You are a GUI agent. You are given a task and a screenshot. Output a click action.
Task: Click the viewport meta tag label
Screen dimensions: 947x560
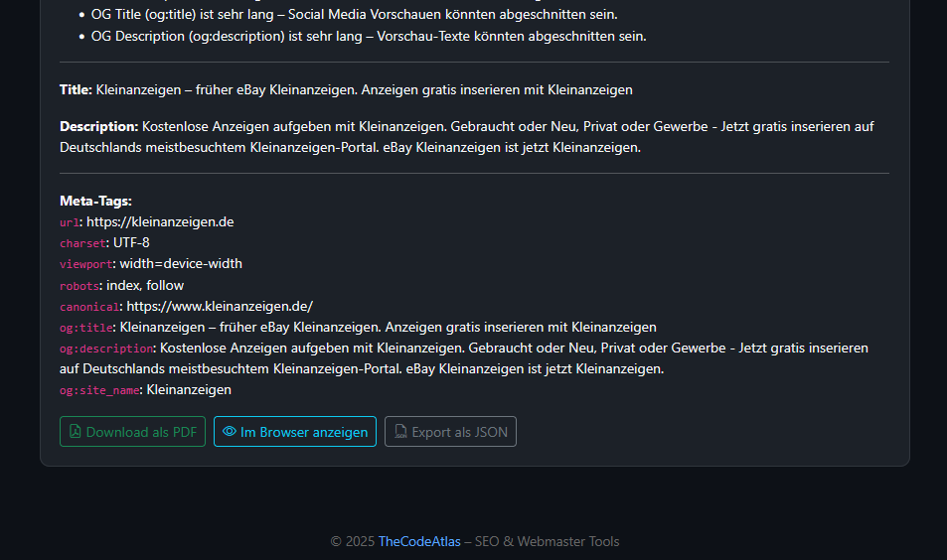coord(85,264)
